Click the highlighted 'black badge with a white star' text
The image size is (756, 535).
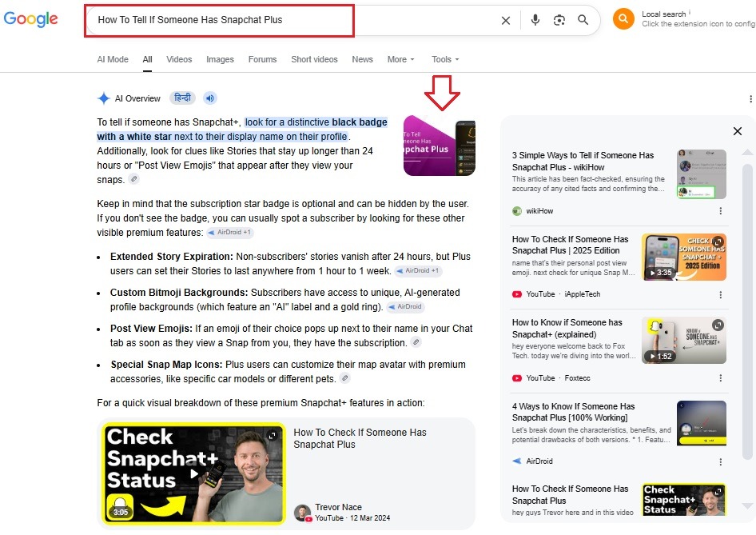[x=242, y=130]
